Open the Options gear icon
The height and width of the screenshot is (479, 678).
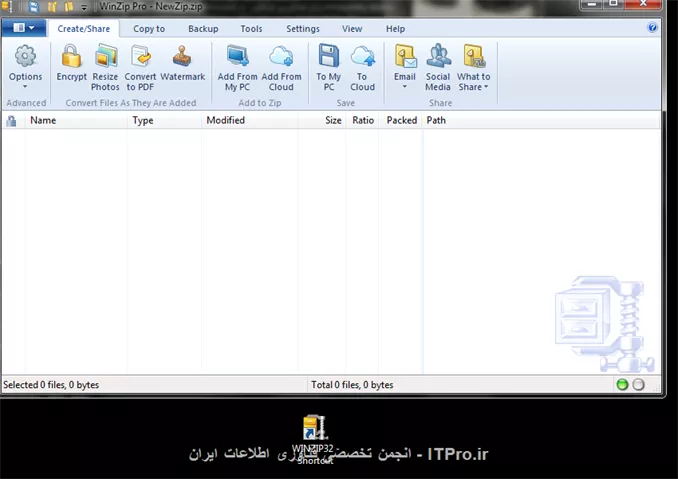tap(26, 56)
